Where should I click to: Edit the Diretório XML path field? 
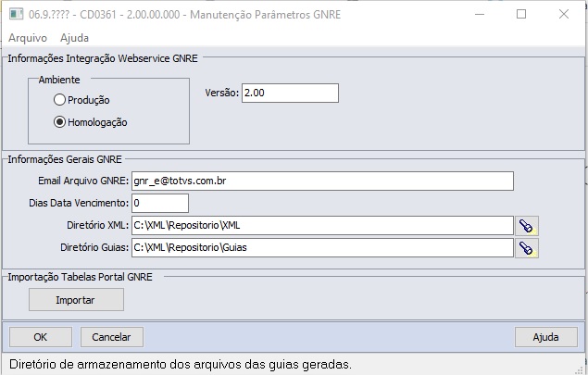[322, 225]
